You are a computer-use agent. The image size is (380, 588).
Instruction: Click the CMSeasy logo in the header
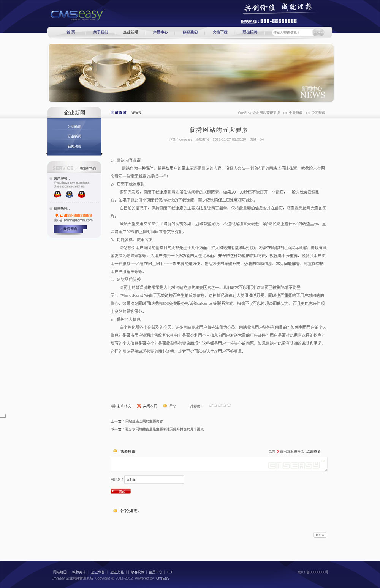pos(77,15)
